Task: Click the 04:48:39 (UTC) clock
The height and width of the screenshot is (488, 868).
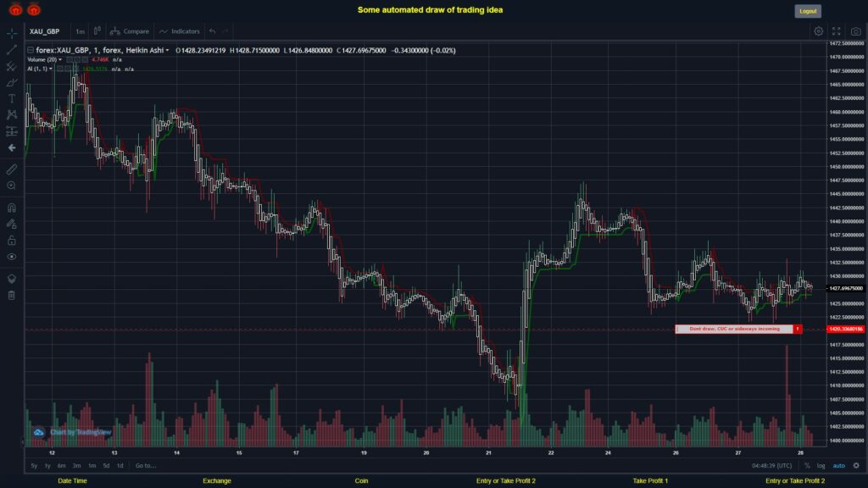Action: [x=771, y=466]
